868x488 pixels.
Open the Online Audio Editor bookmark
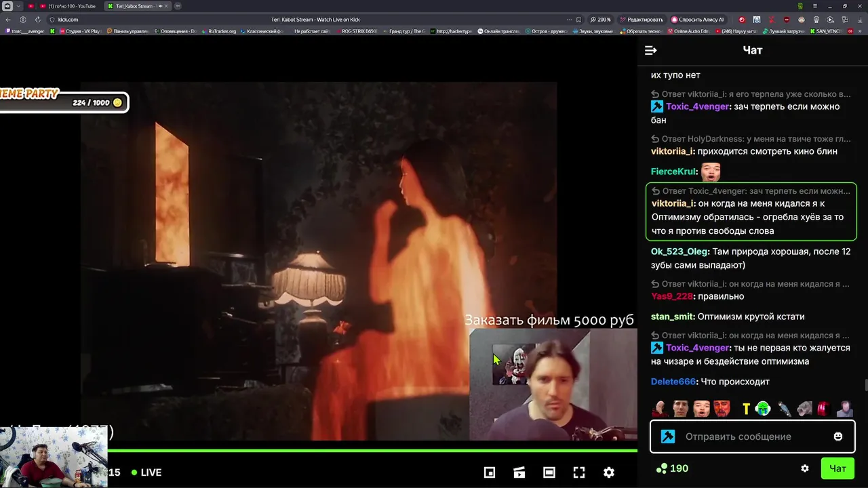coord(688,31)
